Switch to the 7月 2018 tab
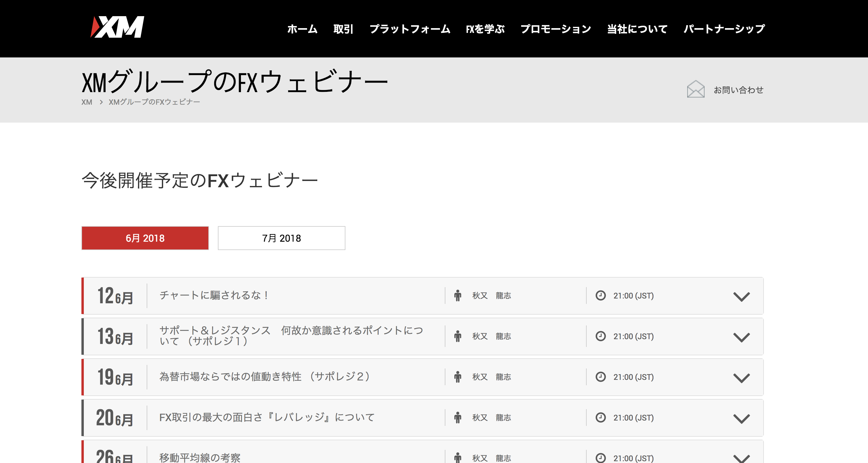Viewport: 868px width, 463px height. click(282, 238)
